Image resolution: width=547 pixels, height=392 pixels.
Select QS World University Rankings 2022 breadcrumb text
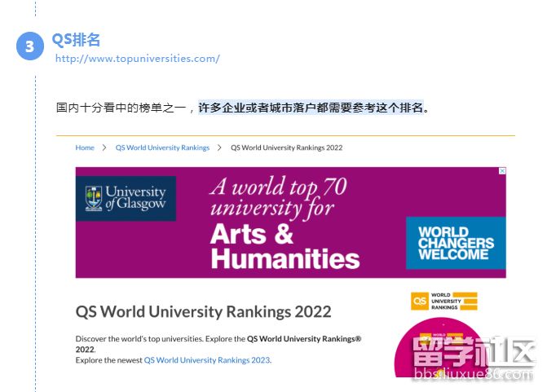click(x=286, y=148)
